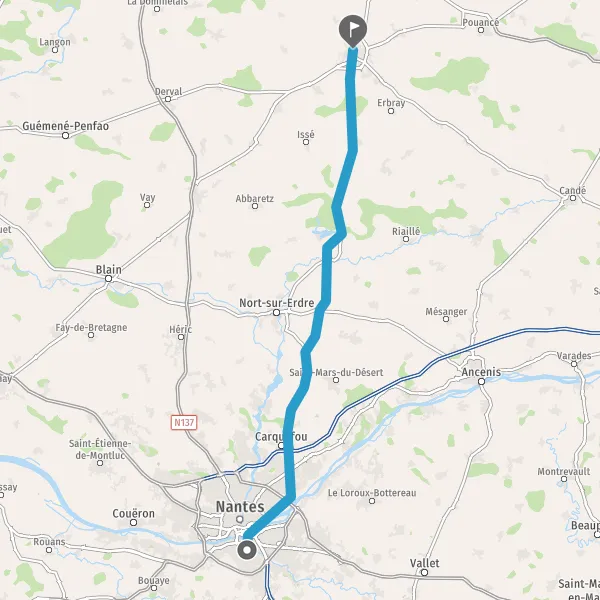The width and height of the screenshot is (600, 600).
Task: Click the Candé town label
Action: (x=572, y=190)
